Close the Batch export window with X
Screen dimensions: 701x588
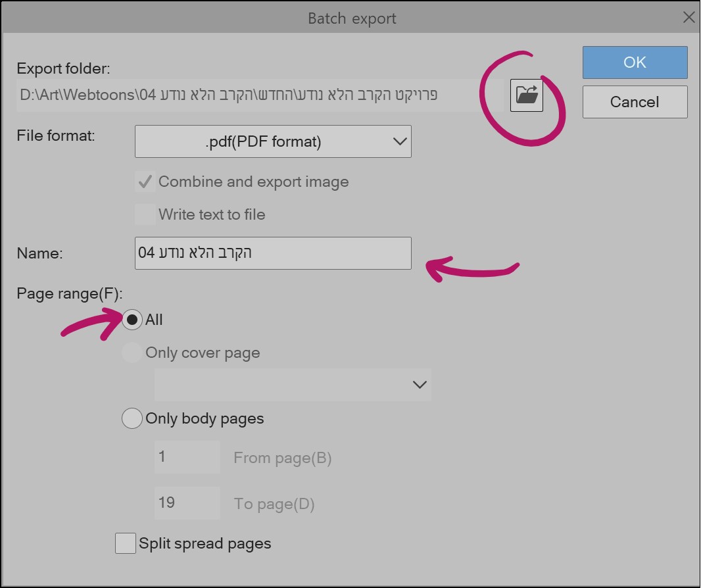point(689,18)
